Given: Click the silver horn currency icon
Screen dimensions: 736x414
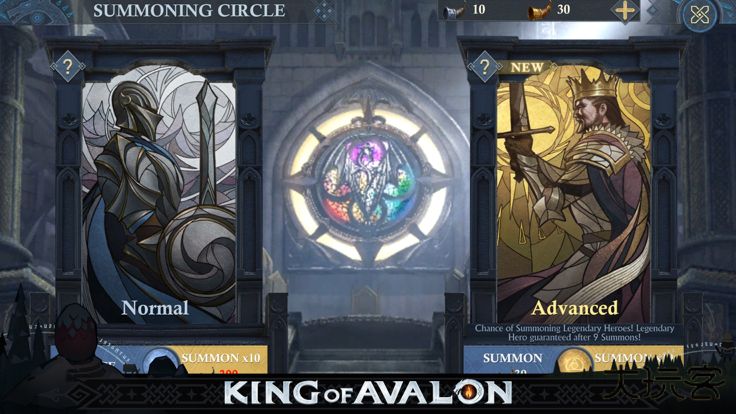Looking at the screenshot, I should tap(454, 10).
